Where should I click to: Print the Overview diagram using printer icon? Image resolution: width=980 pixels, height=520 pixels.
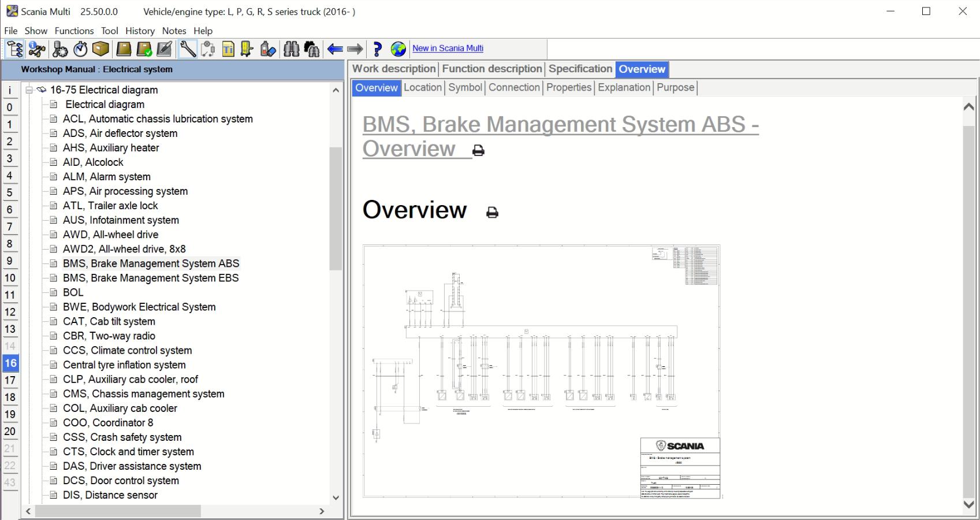click(492, 213)
